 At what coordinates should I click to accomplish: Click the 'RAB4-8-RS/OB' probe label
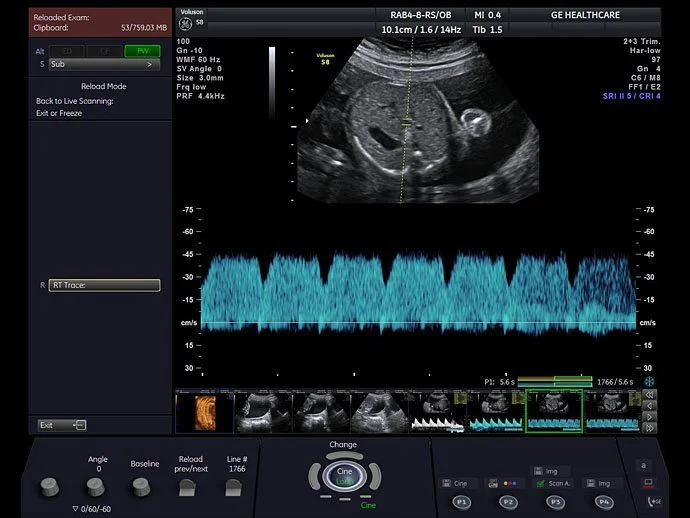(421, 15)
